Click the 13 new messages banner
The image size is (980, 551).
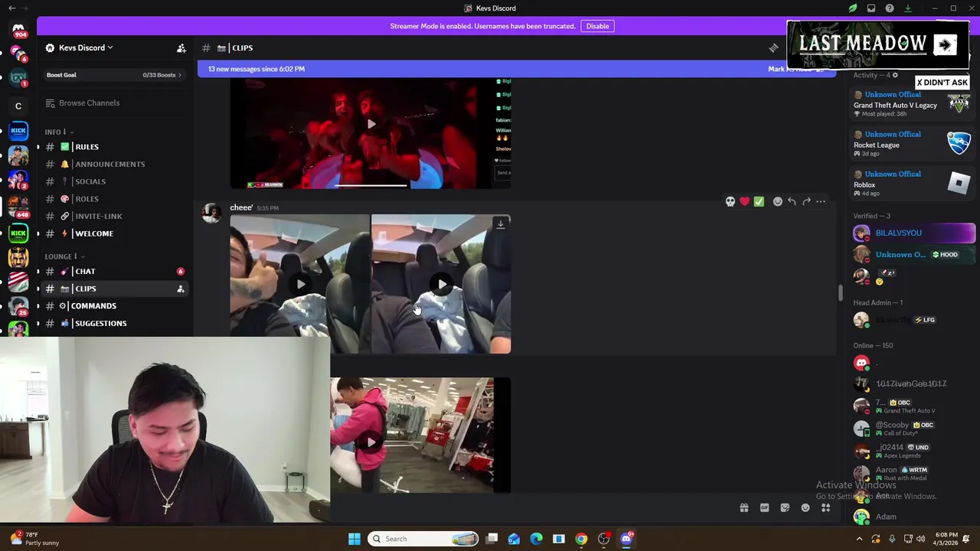click(256, 69)
